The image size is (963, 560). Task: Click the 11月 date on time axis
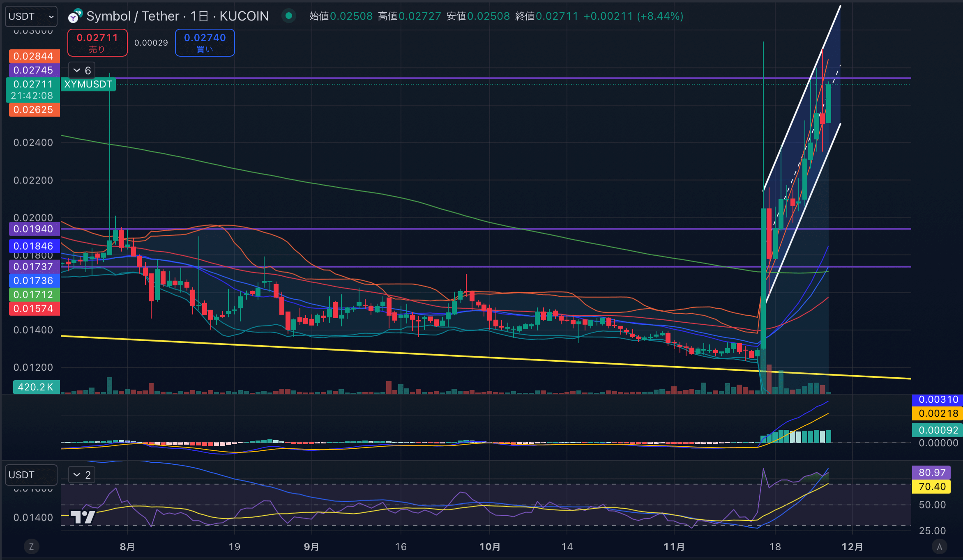click(674, 547)
